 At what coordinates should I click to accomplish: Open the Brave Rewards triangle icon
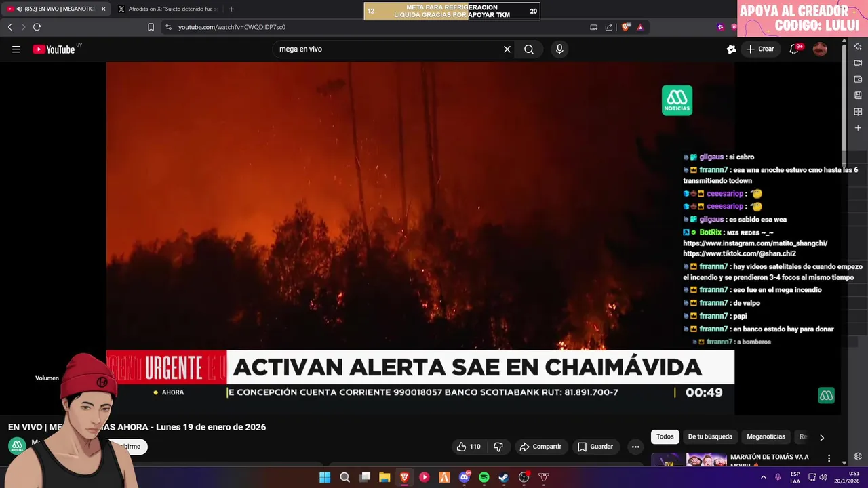click(x=640, y=27)
